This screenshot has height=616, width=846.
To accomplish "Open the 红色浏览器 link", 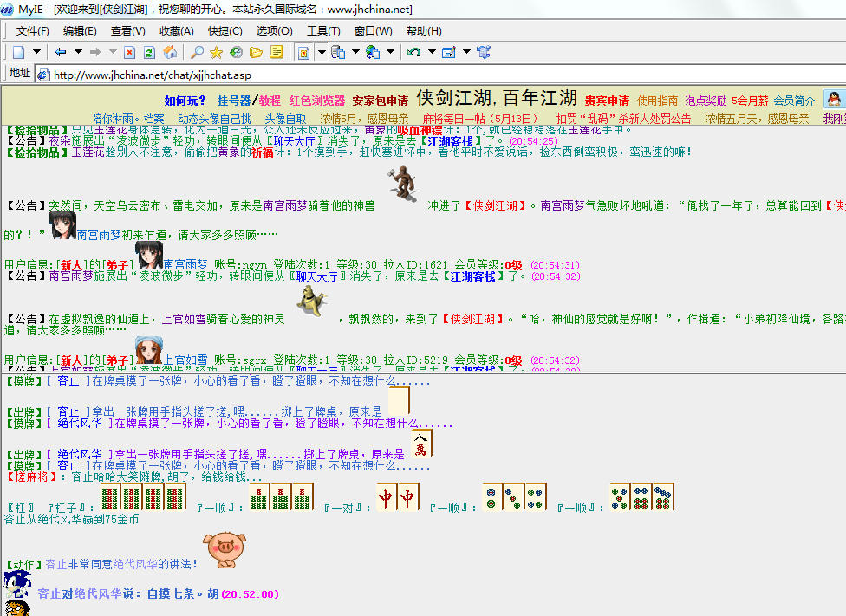I will (316, 101).
